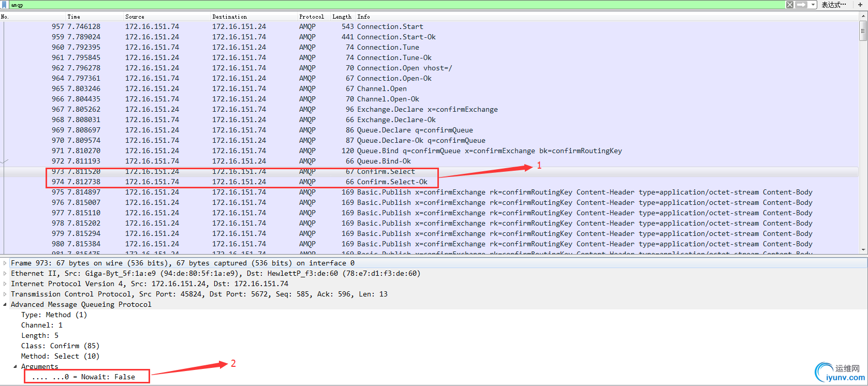Select packet 972 Queue.Bind-Ok
The height and width of the screenshot is (386, 868).
click(430, 161)
